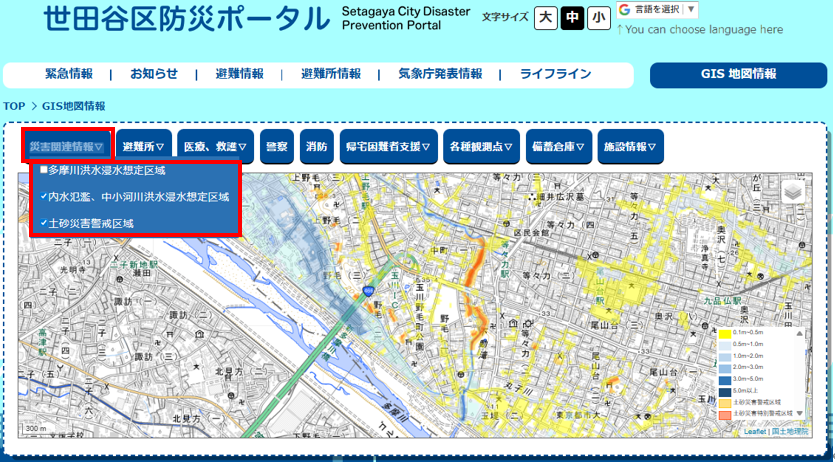The width and height of the screenshot is (835, 463).
Task: Click 二子新地駅 station label on map
Action: (134, 264)
